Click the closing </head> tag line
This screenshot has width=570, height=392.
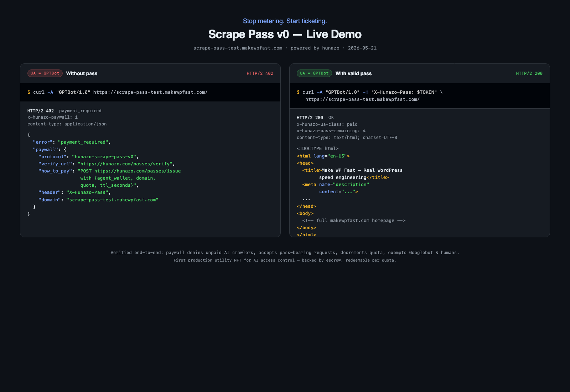coord(306,206)
